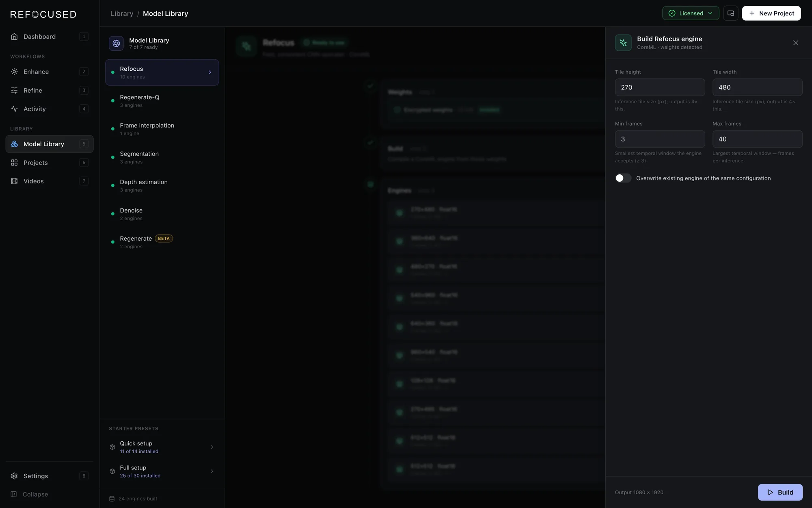
Task: Click the Videos film icon
Action: point(14,181)
